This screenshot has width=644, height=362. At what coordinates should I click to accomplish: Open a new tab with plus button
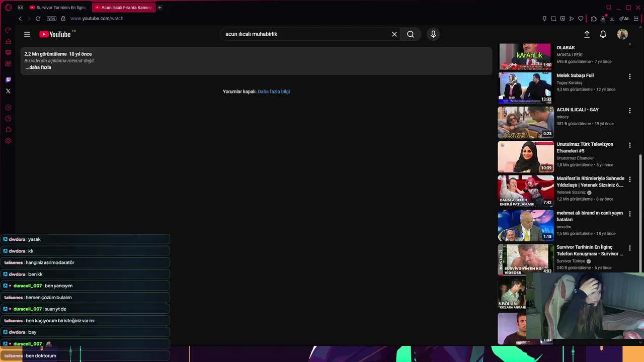tap(159, 8)
